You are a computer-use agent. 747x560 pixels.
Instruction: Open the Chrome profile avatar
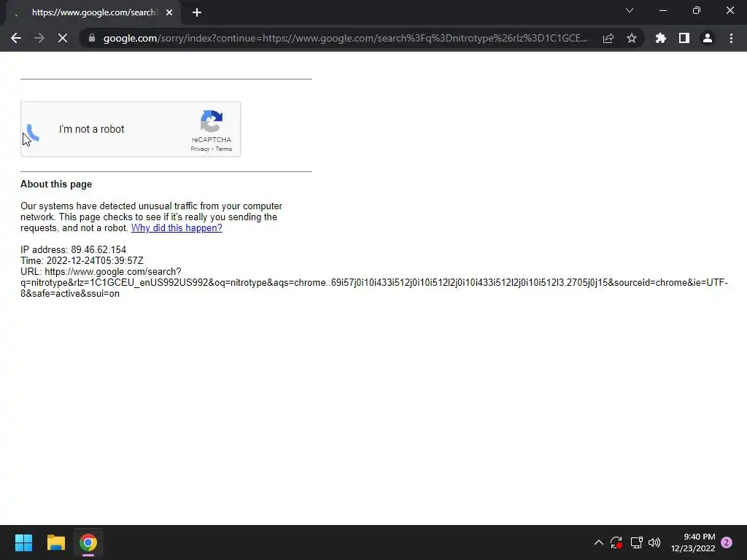click(708, 38)
